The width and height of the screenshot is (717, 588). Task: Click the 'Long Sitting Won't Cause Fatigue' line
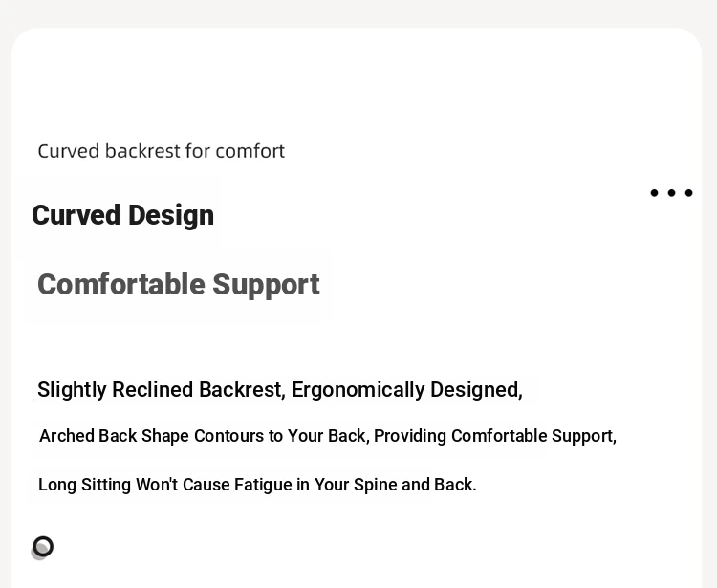point(257,485)
